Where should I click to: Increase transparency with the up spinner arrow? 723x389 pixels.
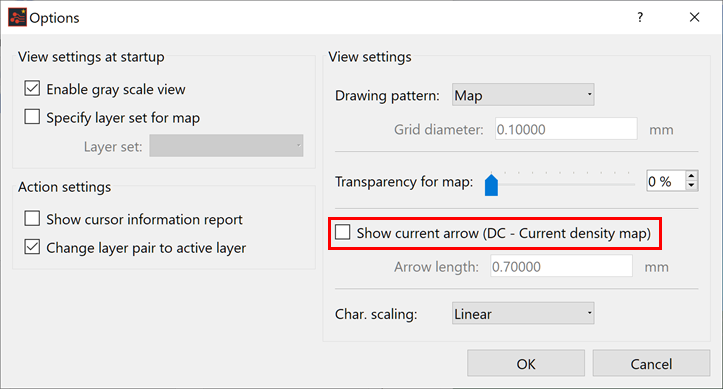[691, 176]
